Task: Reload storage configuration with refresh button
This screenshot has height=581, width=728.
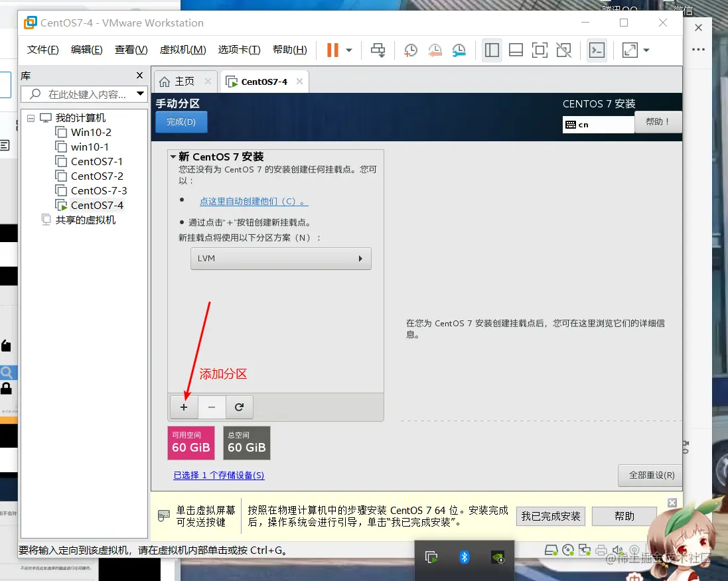Action: coord(239,407)
